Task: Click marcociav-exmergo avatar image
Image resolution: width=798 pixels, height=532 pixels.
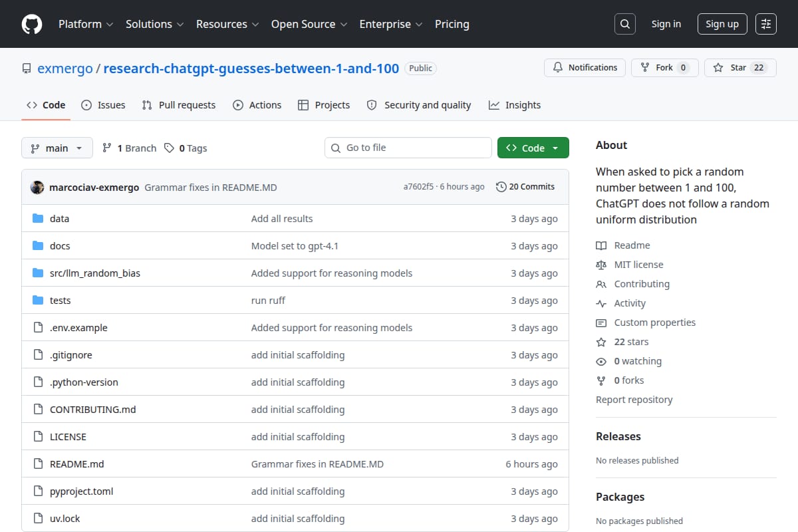Action: (37, 187)
